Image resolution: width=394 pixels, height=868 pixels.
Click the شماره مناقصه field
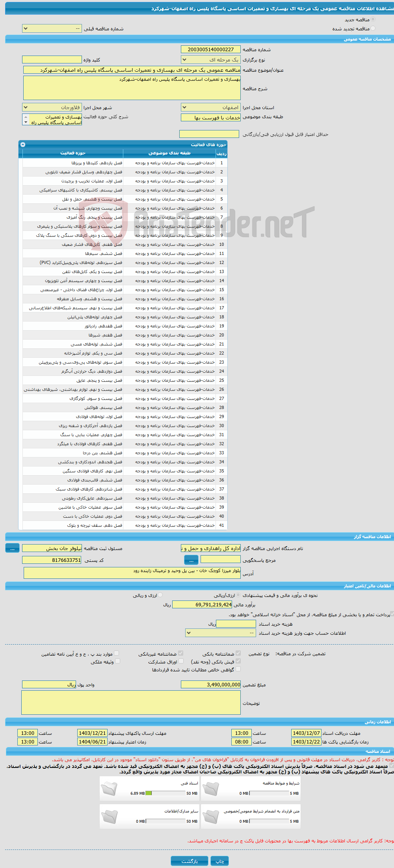coord(211,49)
